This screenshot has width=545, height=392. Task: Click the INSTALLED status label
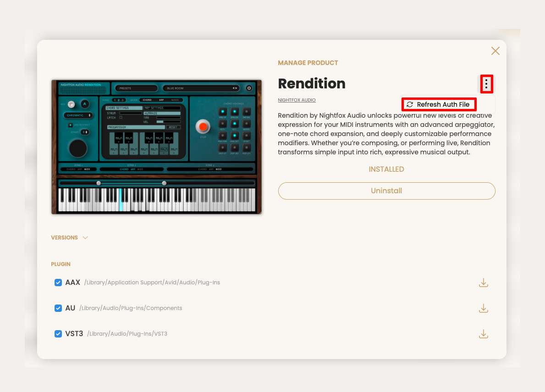click(386, 169)
